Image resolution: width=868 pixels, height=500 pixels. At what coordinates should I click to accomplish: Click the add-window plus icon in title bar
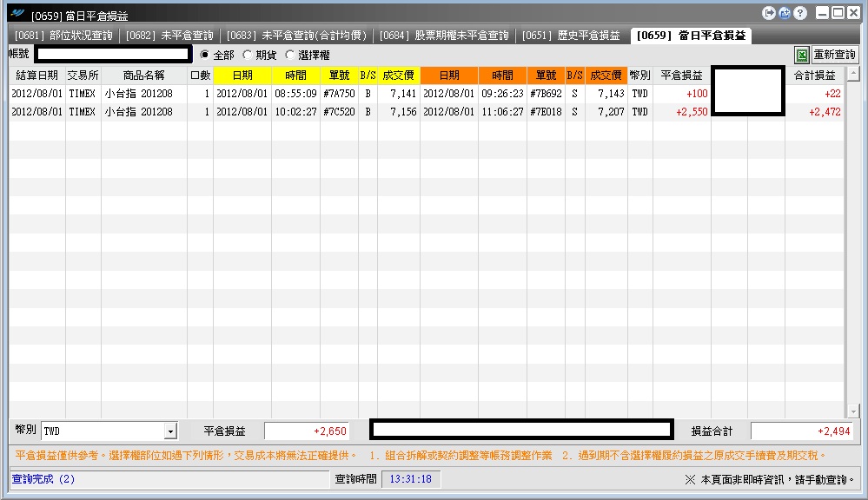[x=785, y=13]
